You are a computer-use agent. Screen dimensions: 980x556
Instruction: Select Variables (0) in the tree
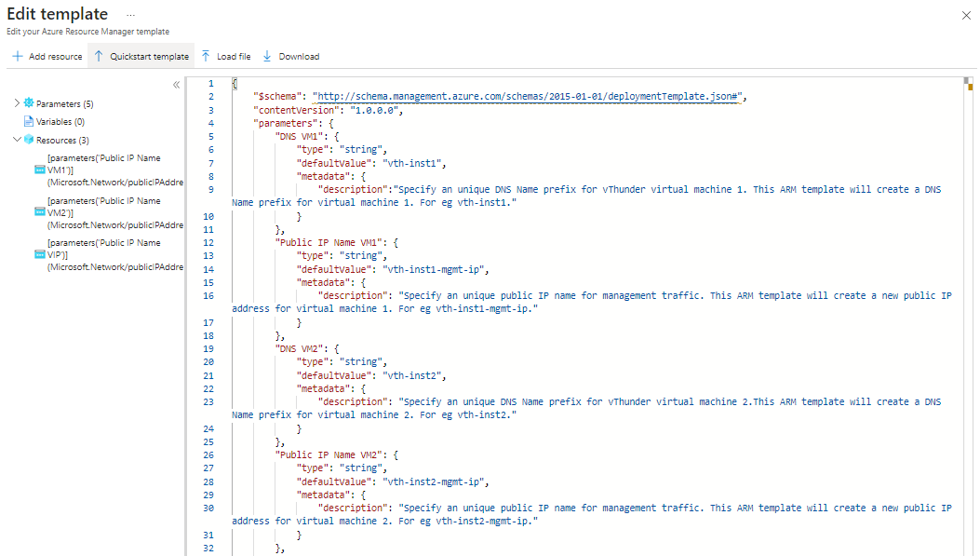[x=60, y=122]
